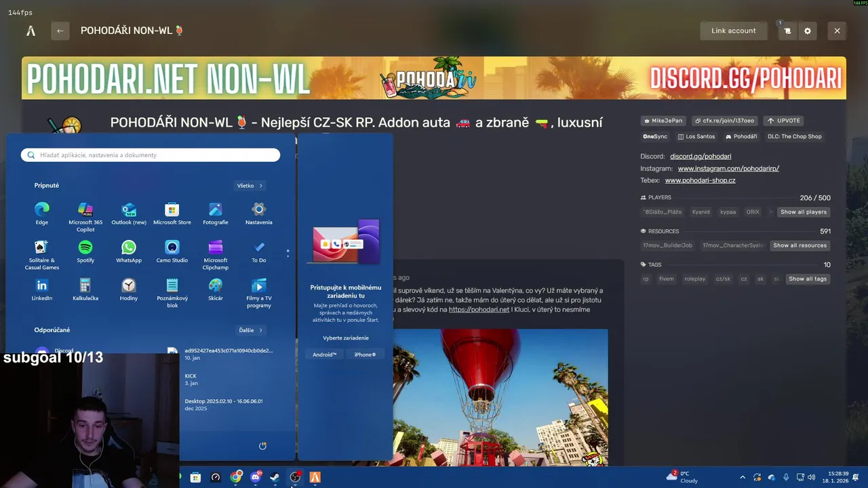Screen dimensions: 868x488
Task: Show all tags list
Action: click(807, 279)
